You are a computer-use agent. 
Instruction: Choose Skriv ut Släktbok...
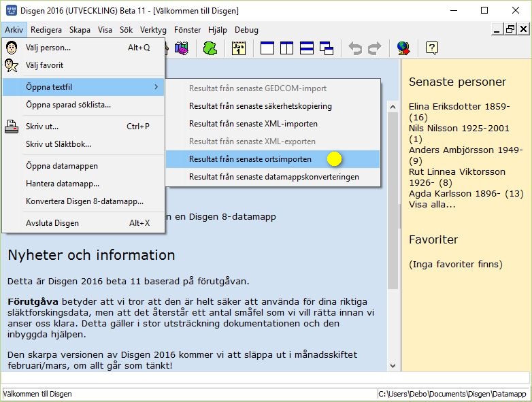click(84, 144)
